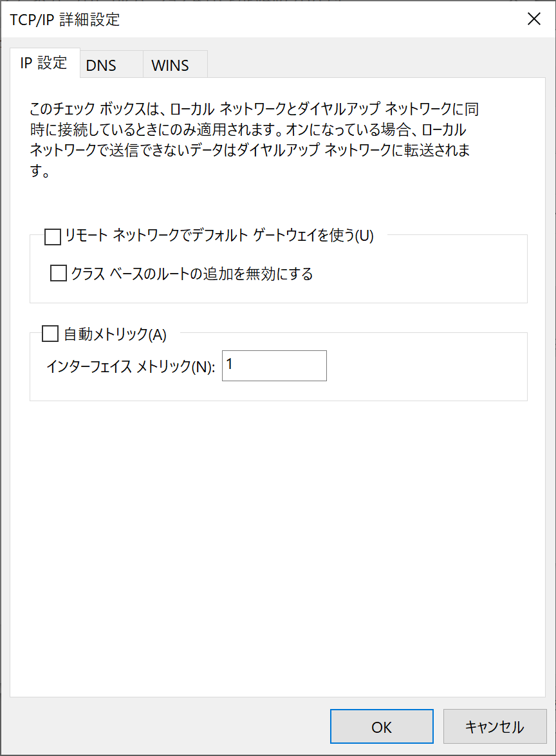Screen dimensions: 556x756
Task: Click the クラス ベースのルート label text
Action: tap(192, 274)
